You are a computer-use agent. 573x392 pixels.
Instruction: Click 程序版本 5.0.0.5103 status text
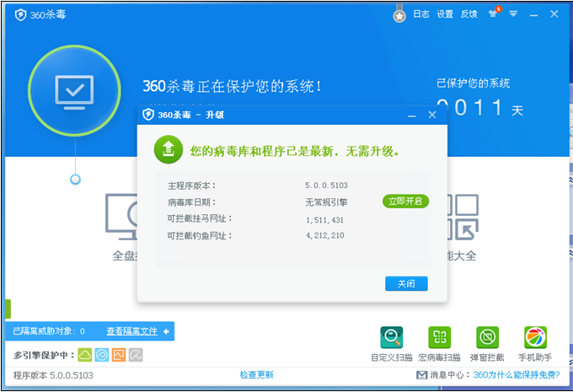click(53, 375)
